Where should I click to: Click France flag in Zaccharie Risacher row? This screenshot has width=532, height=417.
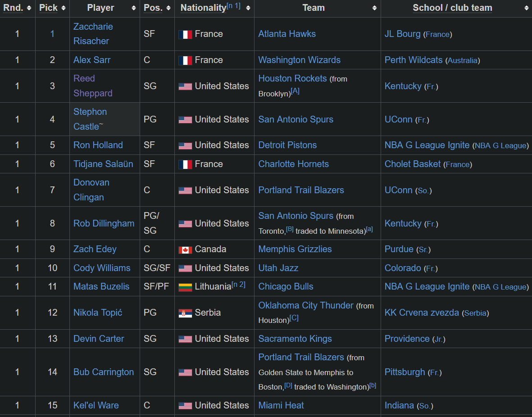pos(185,34)
